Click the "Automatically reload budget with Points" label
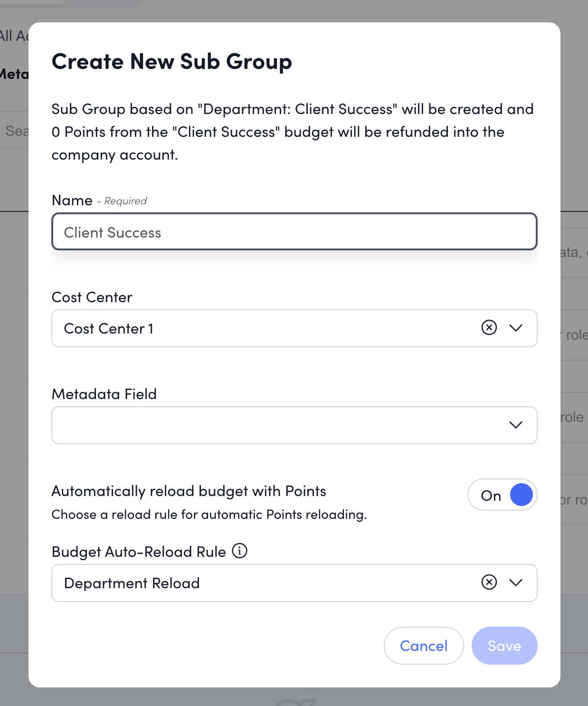The width and height of the screenshot is (588, 706). (189, 491)
